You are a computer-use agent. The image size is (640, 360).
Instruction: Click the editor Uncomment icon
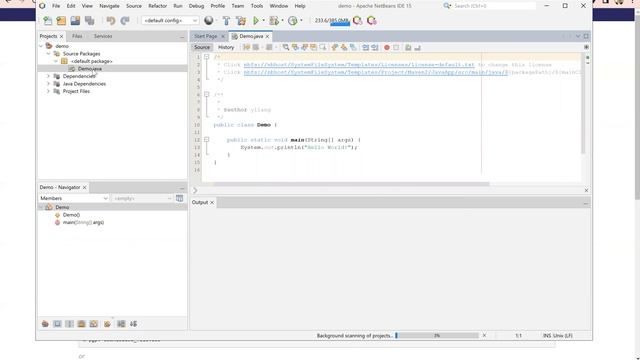[x=417, y=47]
